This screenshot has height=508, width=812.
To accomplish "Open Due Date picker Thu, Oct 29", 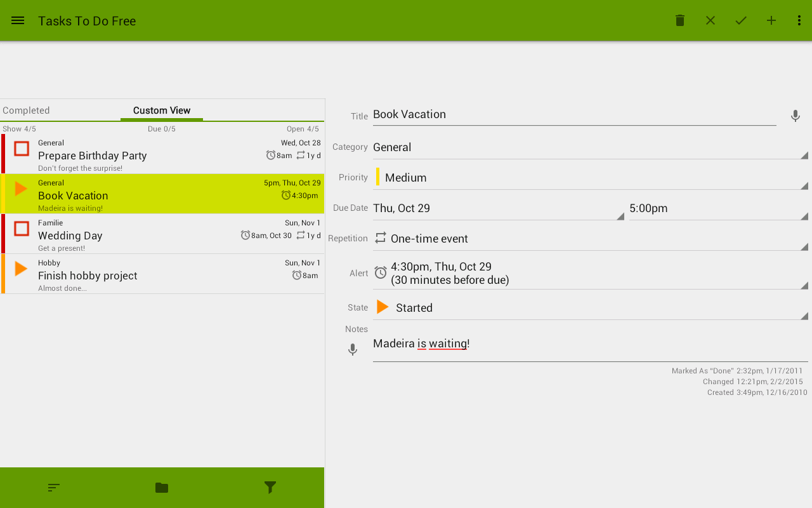I will click(499, 208).
